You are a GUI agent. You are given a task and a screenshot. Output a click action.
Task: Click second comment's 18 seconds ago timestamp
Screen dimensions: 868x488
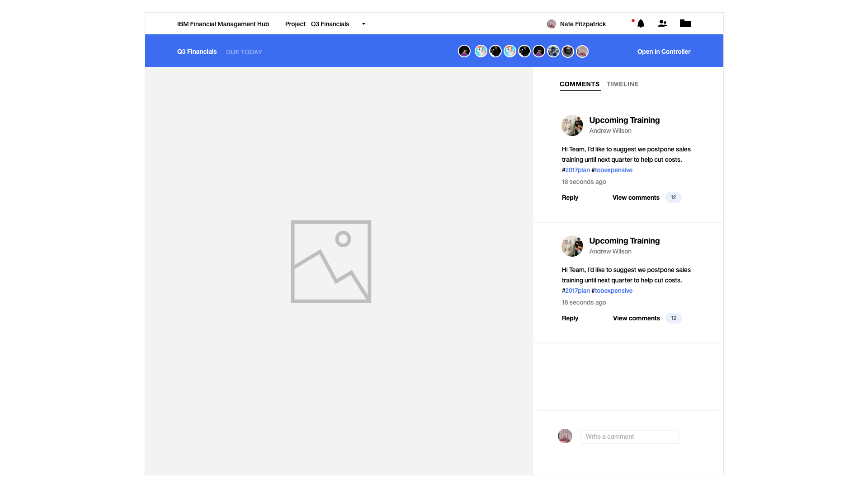pos(584,302)
